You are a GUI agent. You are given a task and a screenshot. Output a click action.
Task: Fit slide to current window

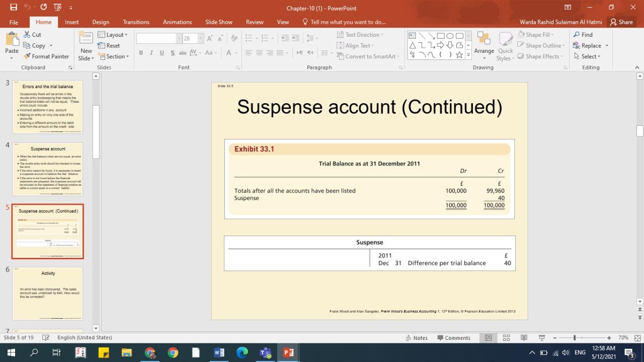637,338
